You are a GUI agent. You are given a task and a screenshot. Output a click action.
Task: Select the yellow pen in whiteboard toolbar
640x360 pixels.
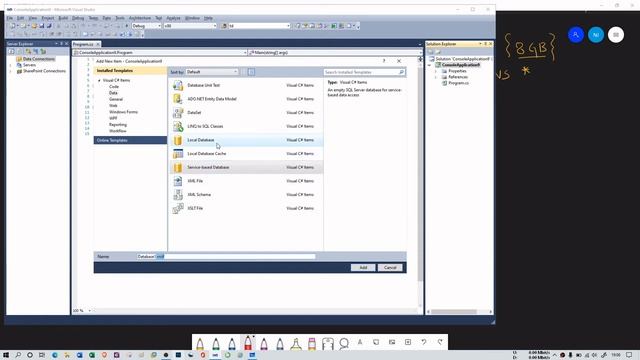[x=200, y=343]
